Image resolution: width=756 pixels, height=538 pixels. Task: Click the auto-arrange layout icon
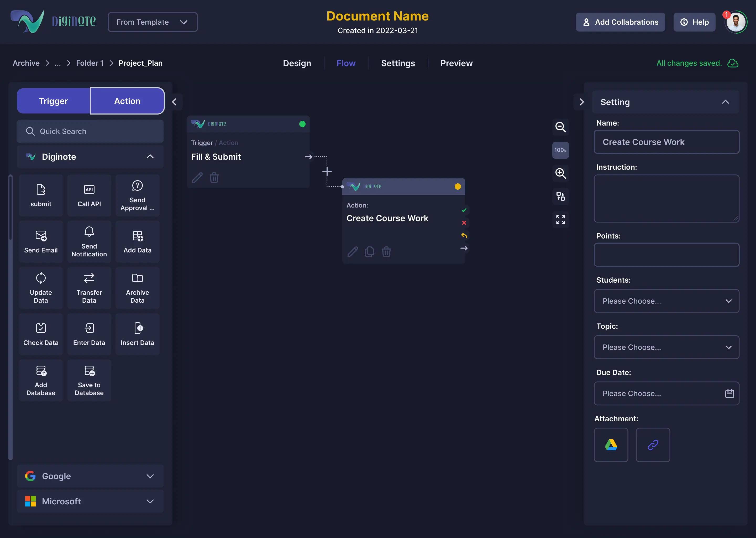(x=560, y=196)
